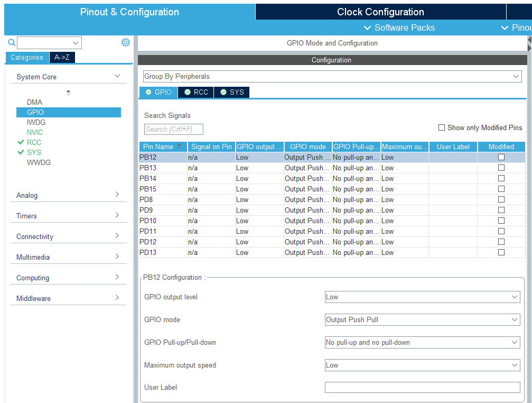Select NVIC in System Core tree
The width and height of the screenshot is (532, 403).
(35, 132)
